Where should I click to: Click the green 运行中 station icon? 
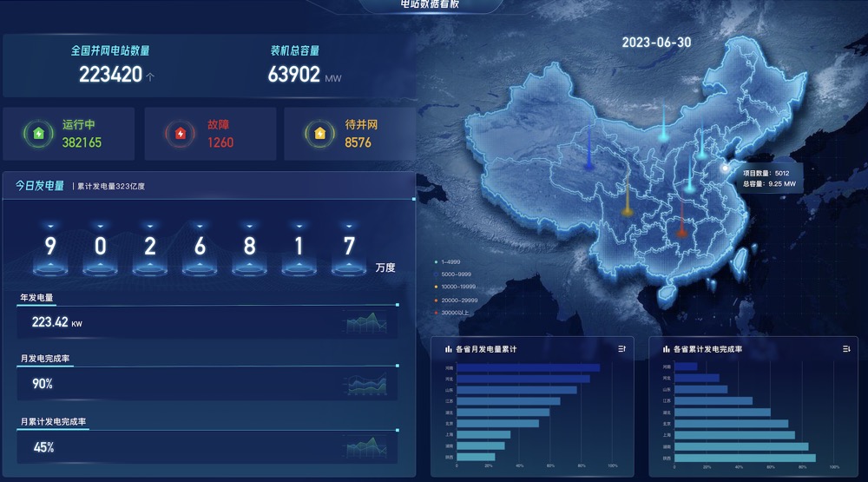click(38, 134)
